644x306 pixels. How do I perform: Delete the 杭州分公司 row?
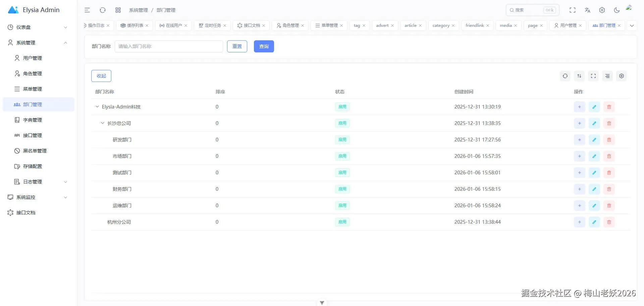click(609, 222)
